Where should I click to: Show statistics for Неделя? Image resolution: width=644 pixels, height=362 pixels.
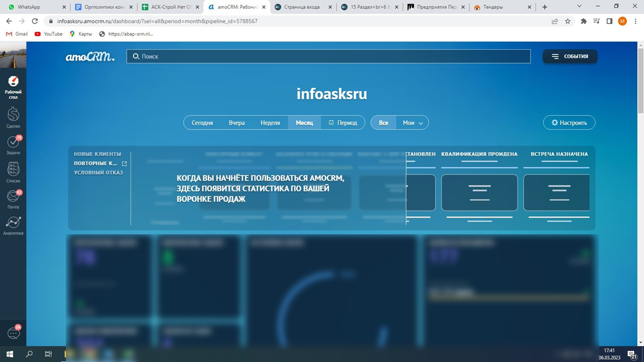(x=270, y=123)
